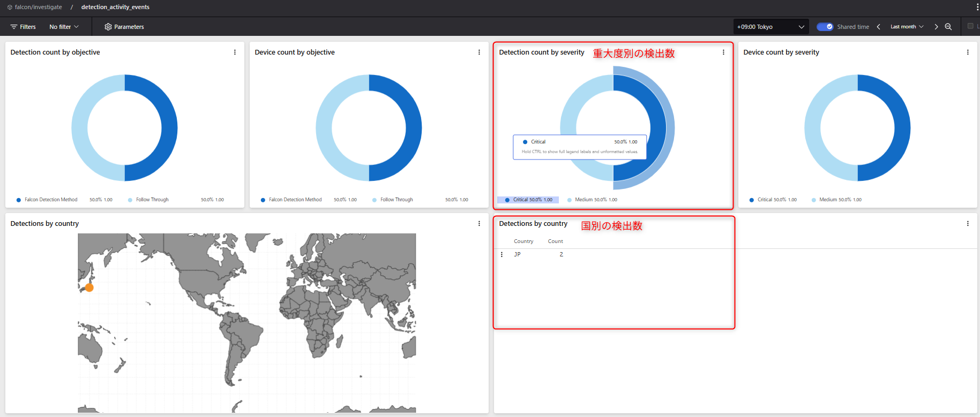Open the JP row actions menu
980x417 pixels.
(x=502, y=255)
